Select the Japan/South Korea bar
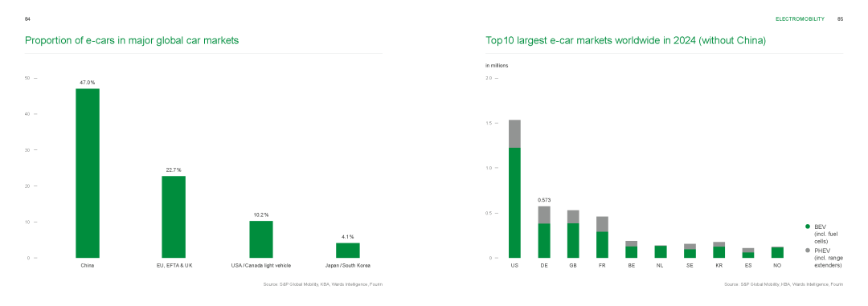 348,251
